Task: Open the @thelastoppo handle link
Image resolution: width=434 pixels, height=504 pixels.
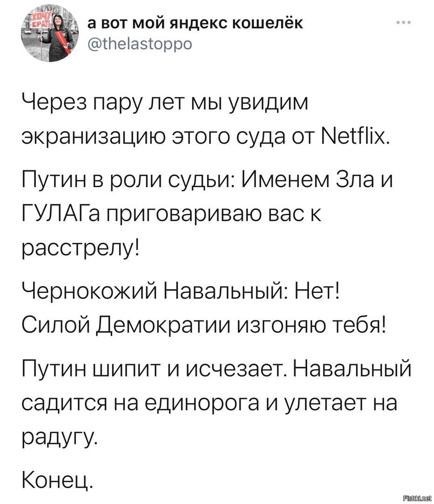Action: pos(140,43)
